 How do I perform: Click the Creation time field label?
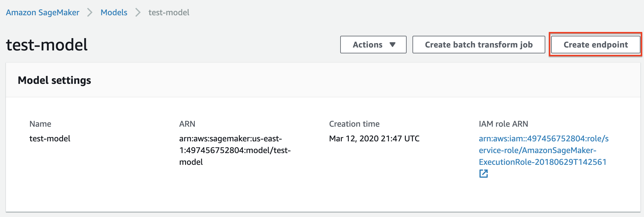(x=354, y=124)
